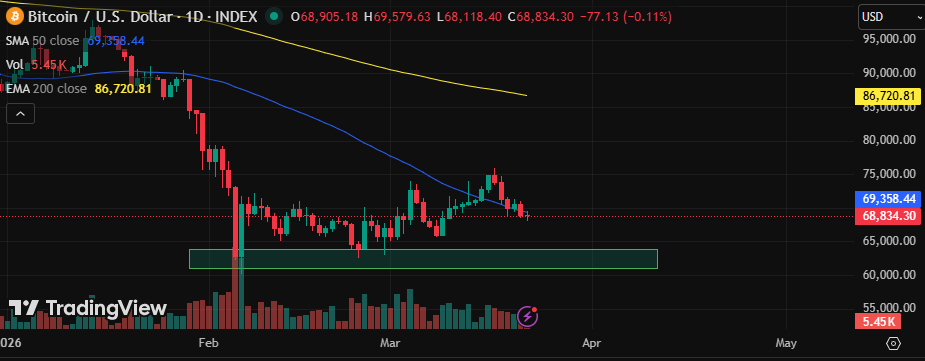Click the 90,000.00 price scale label

889,73
